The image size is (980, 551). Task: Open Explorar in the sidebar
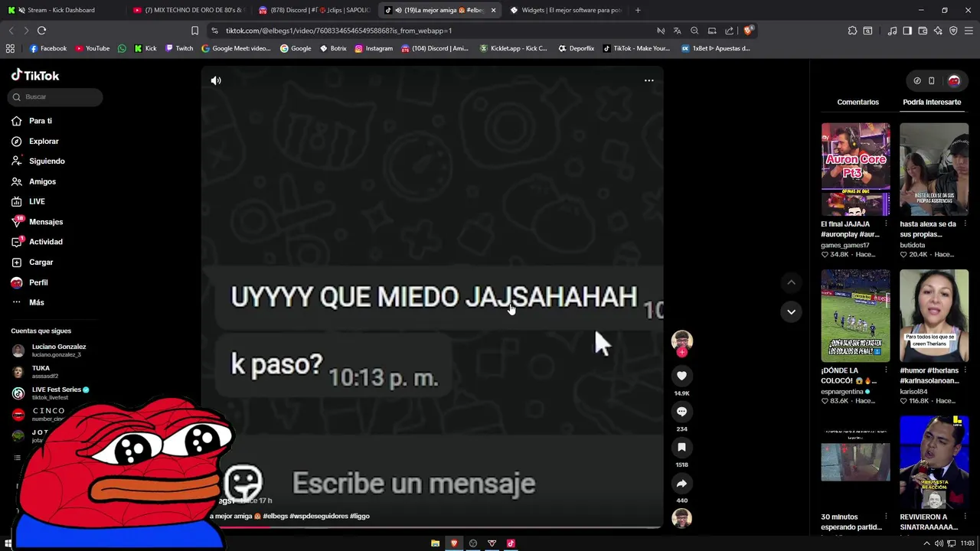click(35, 141)
